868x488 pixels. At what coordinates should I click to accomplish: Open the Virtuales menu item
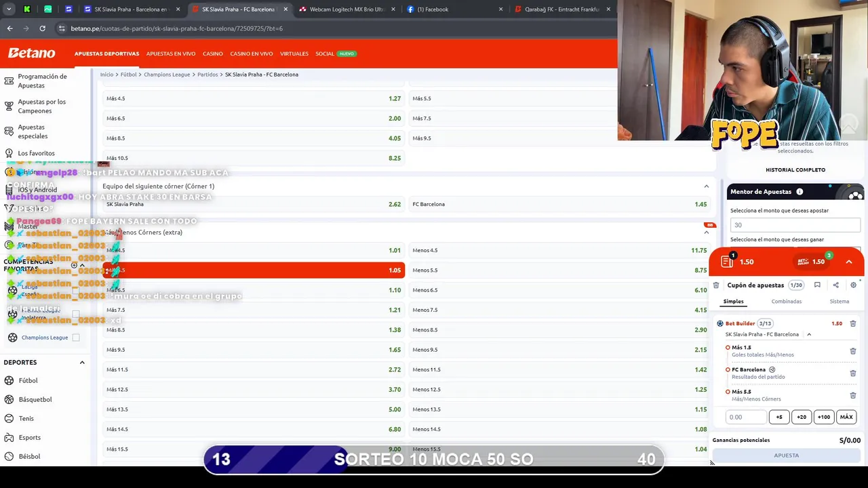click(294, 54)
